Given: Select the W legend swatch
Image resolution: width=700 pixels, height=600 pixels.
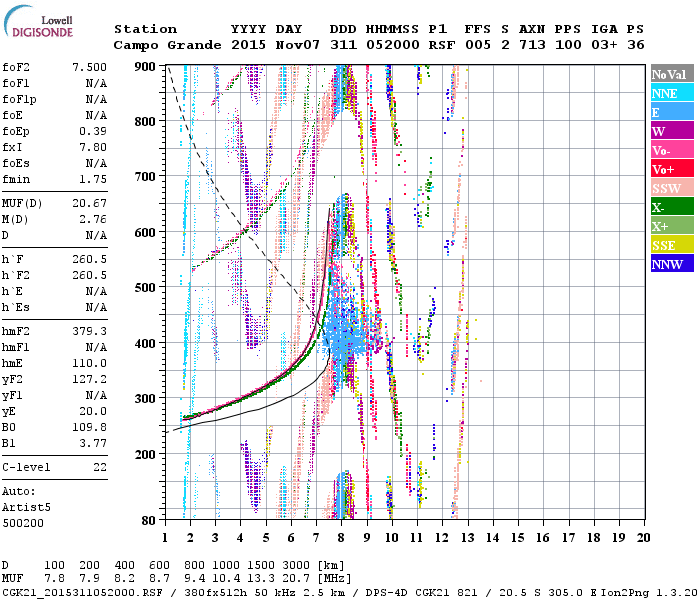Looking at the screenshot, I should point(672,131).
